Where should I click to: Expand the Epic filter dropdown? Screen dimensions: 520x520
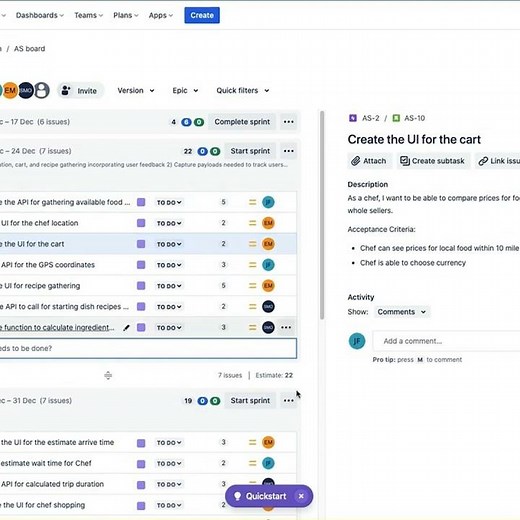185,91
